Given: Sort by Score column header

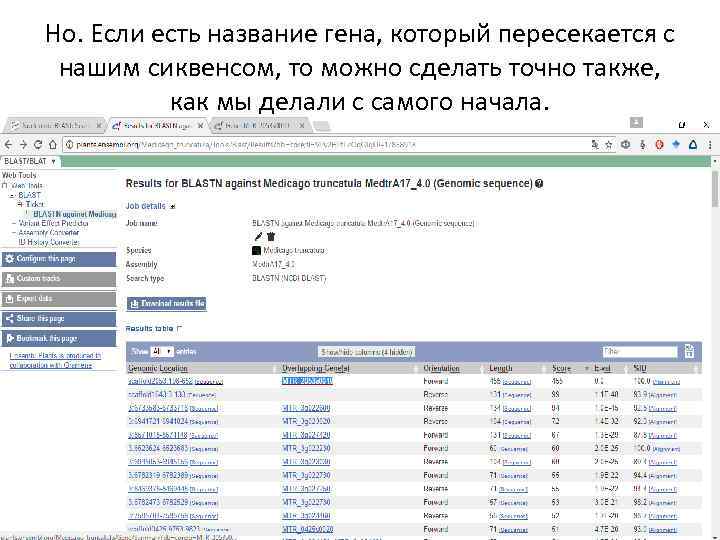Looking at the screenshot, I should (x=561, y=368).
